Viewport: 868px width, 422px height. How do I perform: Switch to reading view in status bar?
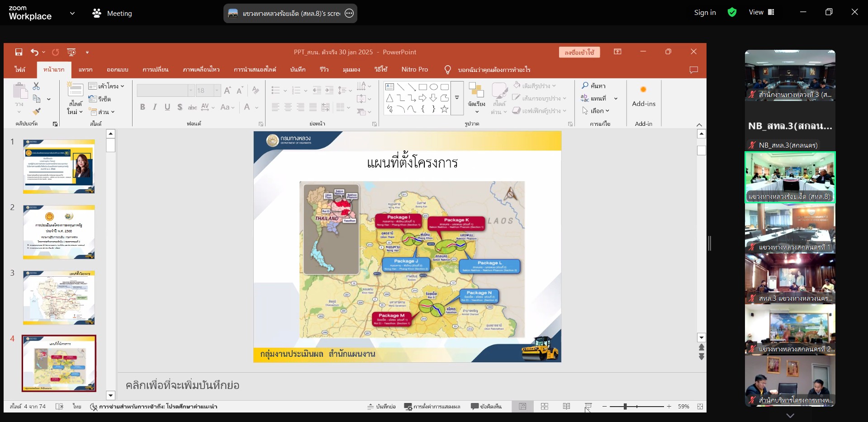pyautogui.click(x=566, y=407)
